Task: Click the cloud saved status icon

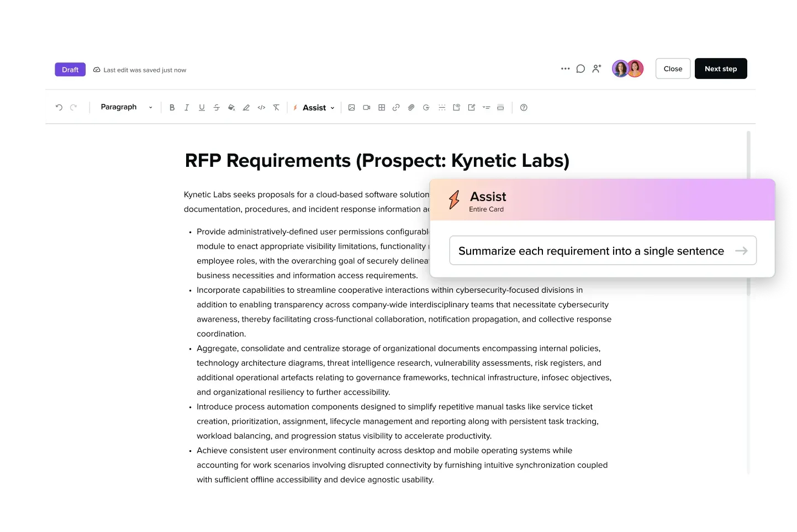Action: pos(97,70)
